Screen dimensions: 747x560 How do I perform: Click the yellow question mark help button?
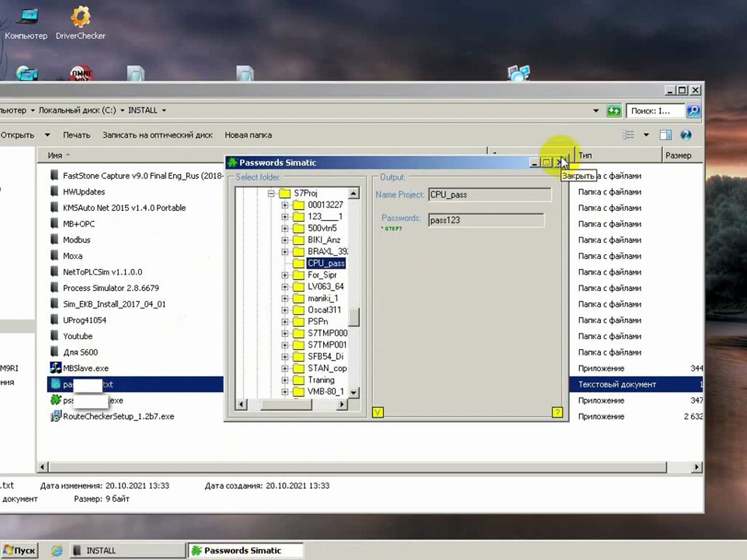(x=557, y=412)
